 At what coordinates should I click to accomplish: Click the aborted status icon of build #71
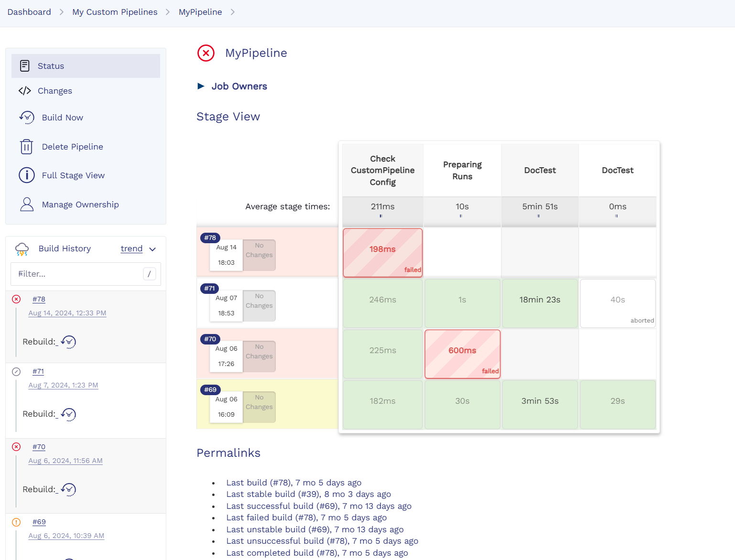click(x=16, y=371)
